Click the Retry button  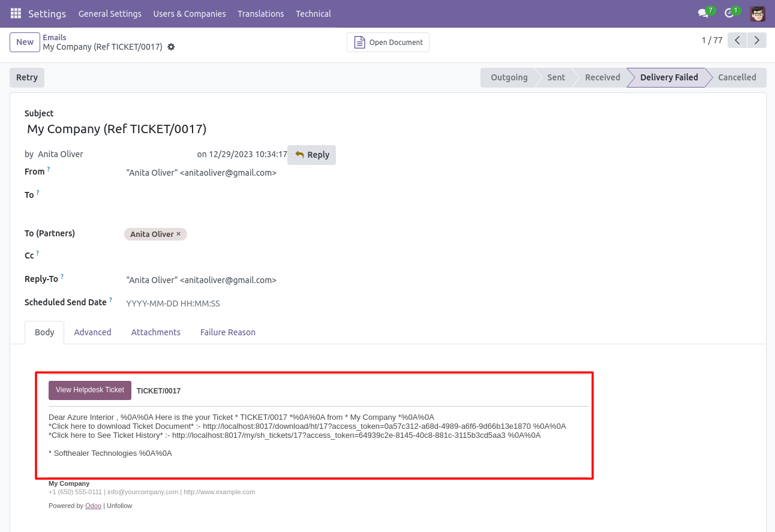coord(27,77)
